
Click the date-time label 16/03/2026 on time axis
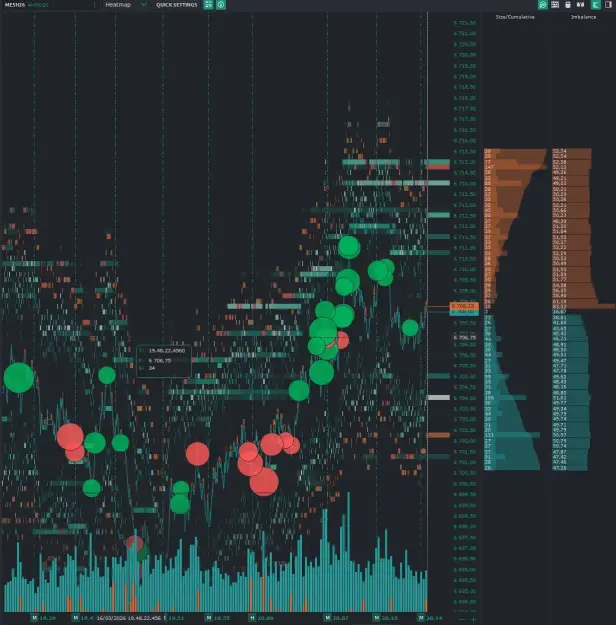pos(129,618)
